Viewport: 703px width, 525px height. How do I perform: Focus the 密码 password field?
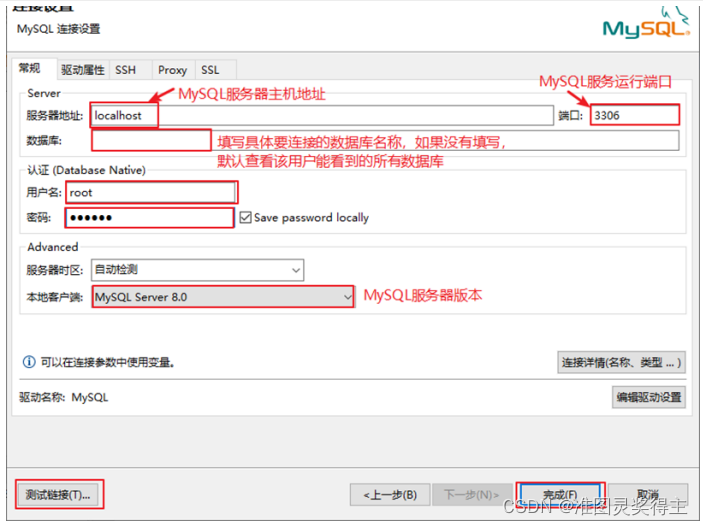pyautogui.click(x=150, y=218)
